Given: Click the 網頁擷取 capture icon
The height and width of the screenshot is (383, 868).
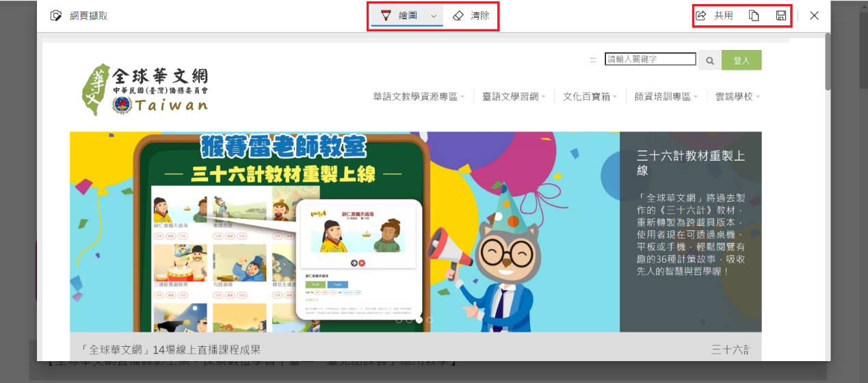Looking at the screenshot, I should coord(56,15).
